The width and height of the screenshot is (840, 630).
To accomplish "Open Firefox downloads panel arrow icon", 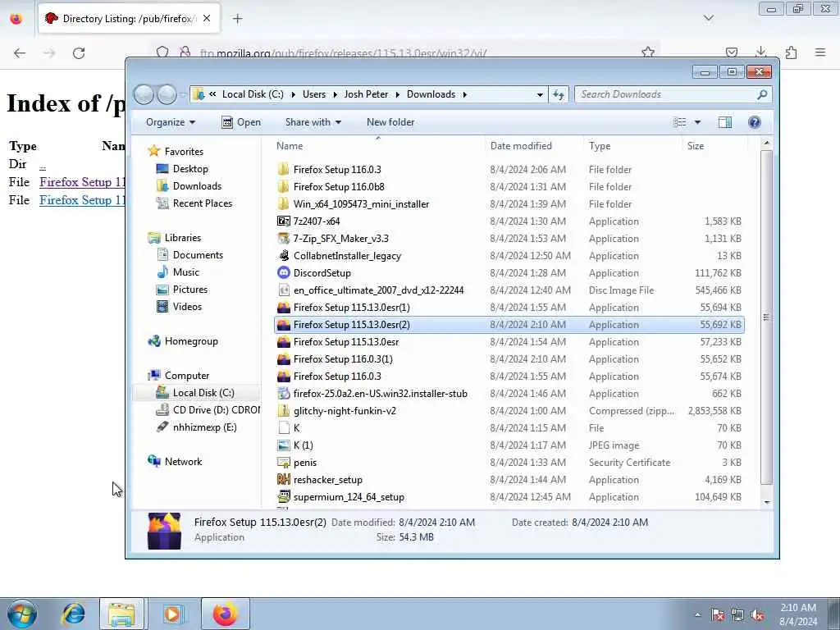I will (760, 52).
